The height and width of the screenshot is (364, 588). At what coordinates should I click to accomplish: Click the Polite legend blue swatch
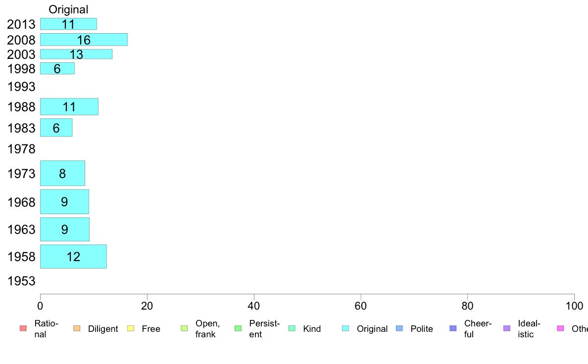[x=399, y=328]
